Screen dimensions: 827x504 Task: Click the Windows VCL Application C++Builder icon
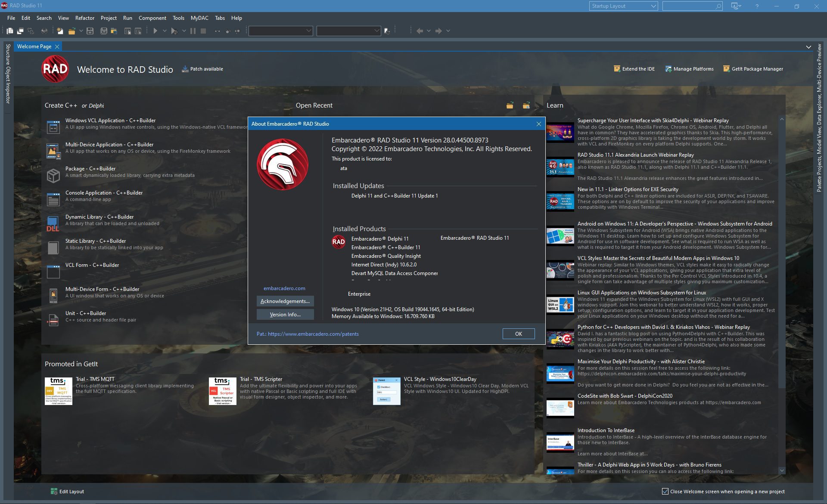coord(53,127)
